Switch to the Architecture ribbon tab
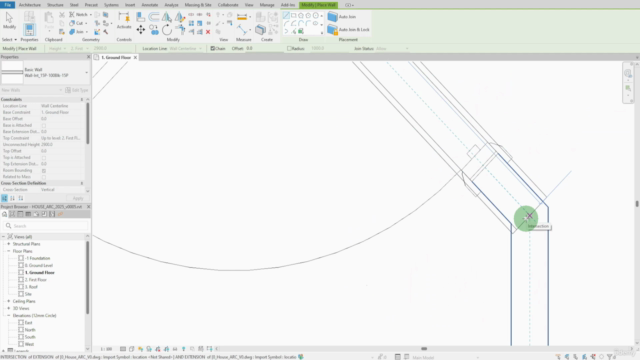Viewport: 640px width, 360px height. click(30, 5)
